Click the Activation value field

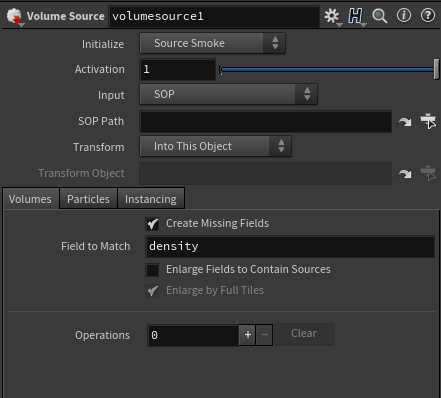pyautogui.click(x=178, y=69)
